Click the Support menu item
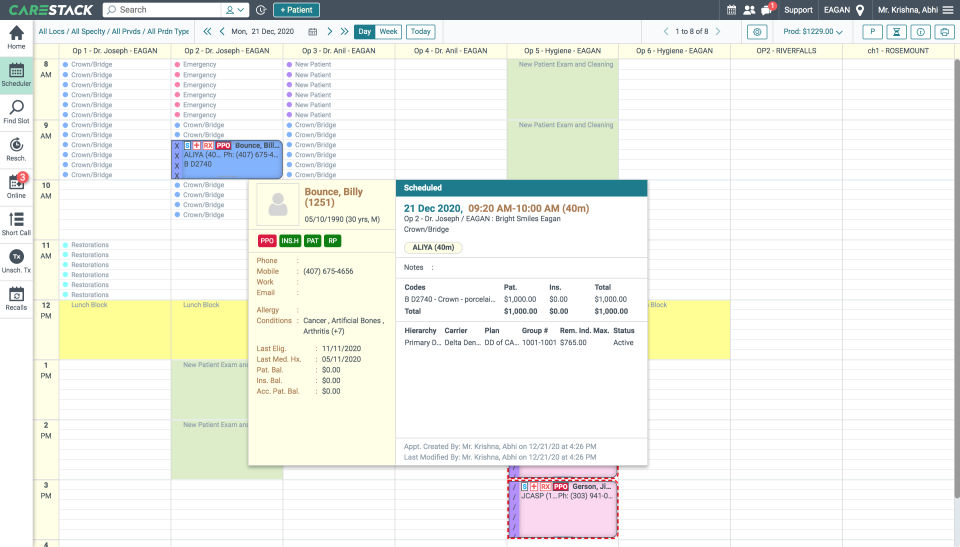960x547 pixels. point(798,10)
